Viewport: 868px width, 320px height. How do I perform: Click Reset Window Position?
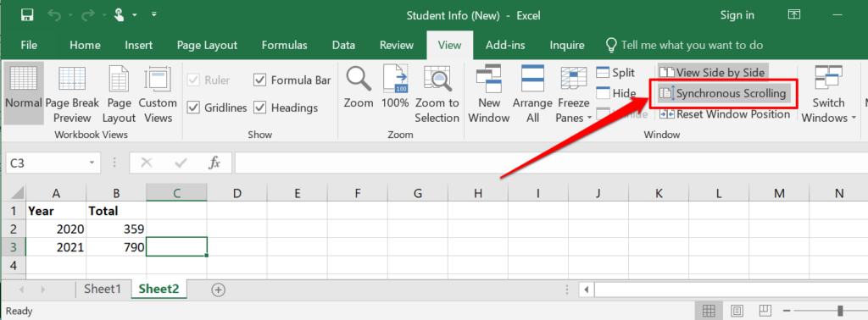(x=725, y=113)
